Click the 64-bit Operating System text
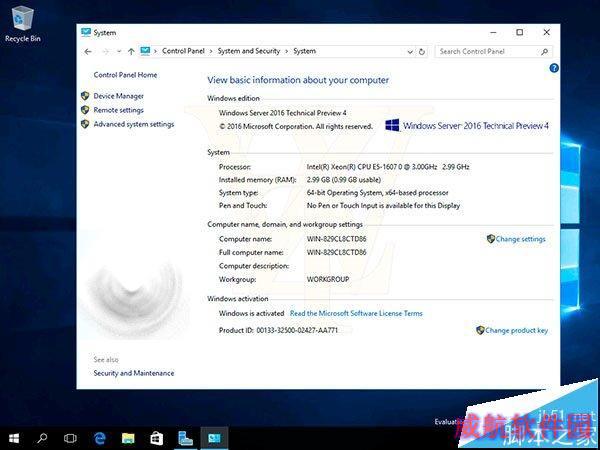The image size is (600, 450). [377, 193]
